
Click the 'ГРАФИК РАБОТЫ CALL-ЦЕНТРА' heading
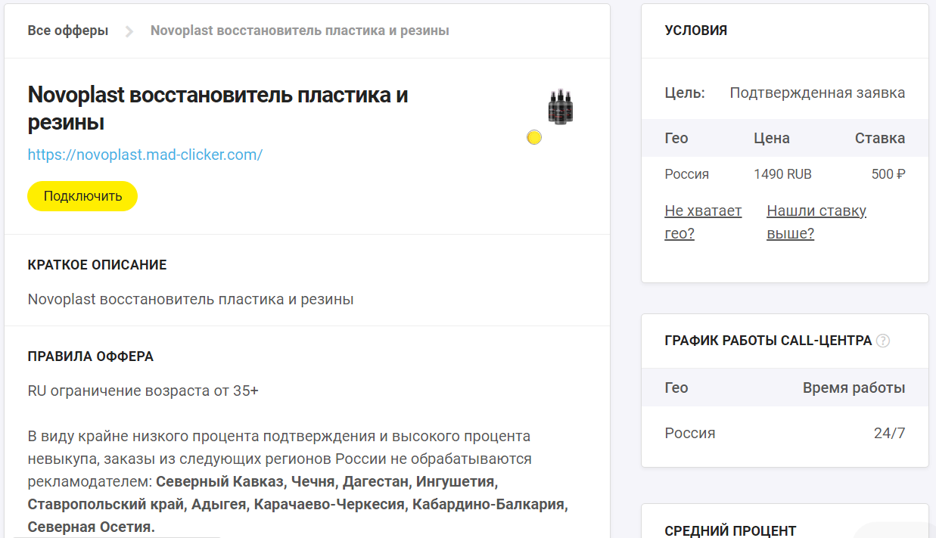[768, 341]
